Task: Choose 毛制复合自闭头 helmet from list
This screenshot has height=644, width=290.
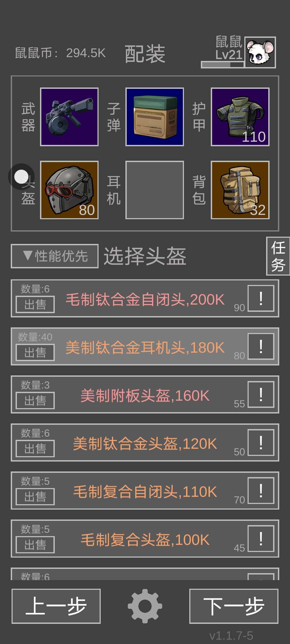Action: click(145, 491)
